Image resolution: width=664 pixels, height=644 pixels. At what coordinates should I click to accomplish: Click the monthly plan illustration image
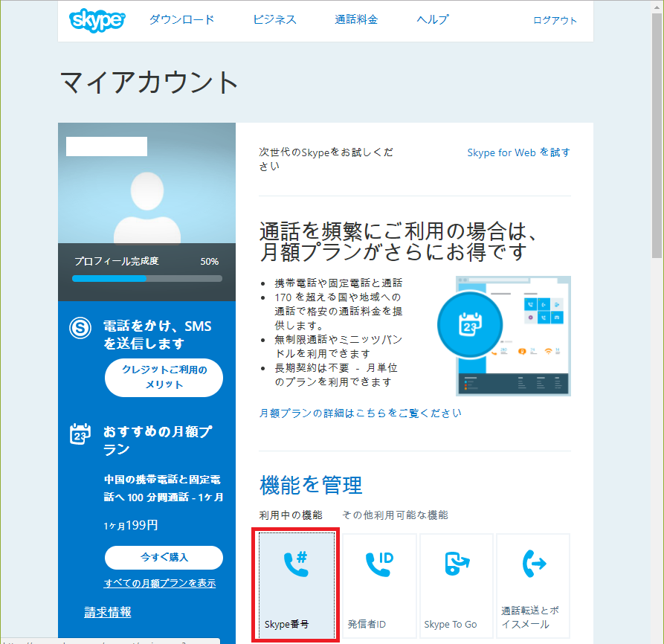coord(504,336)
